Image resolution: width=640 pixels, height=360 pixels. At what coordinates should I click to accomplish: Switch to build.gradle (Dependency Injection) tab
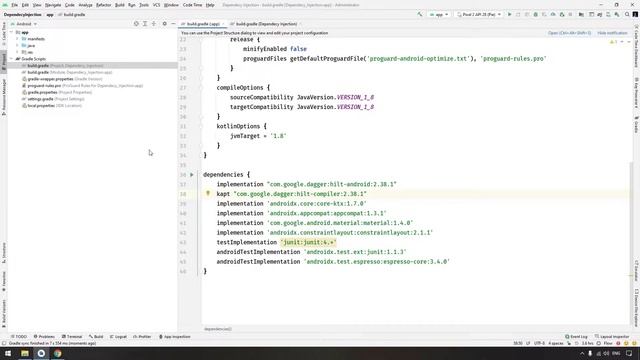(266, 24)
